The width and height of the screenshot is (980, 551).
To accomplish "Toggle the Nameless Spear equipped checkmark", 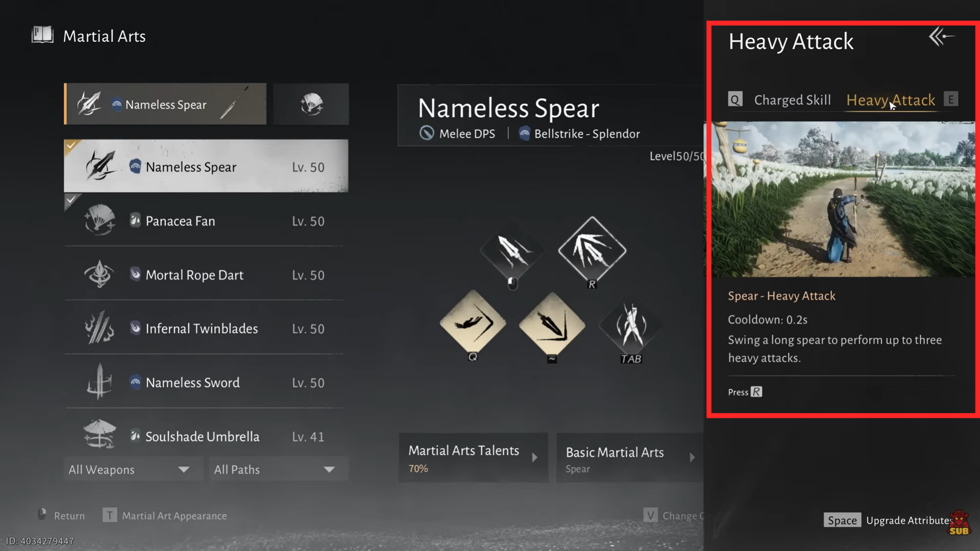I will (x=71, y=145).
